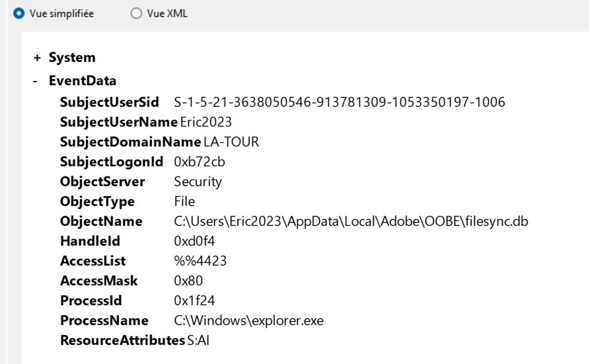Viewport: 589px width, 364px height.
Task: Click the AccessList value %%4423
Action: [x=200, y=261]
